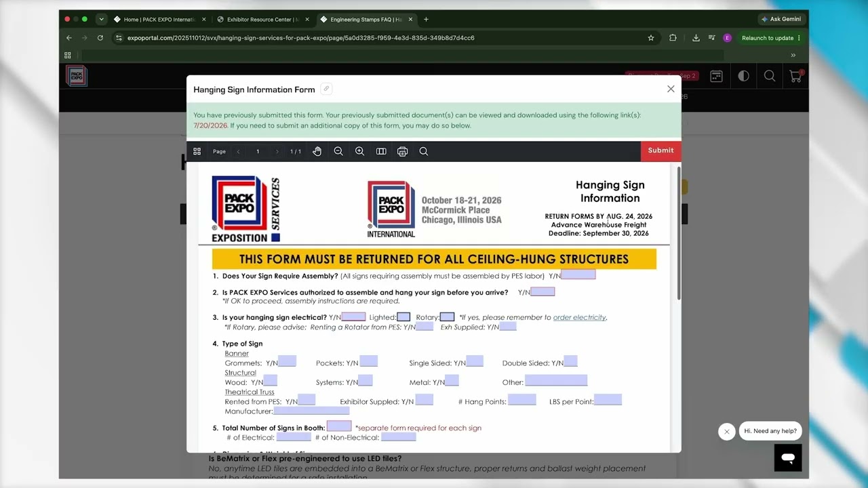This screenshot has height=488, width=868.
Task: Zoom out of the PDF document
Action: [338, 151]
